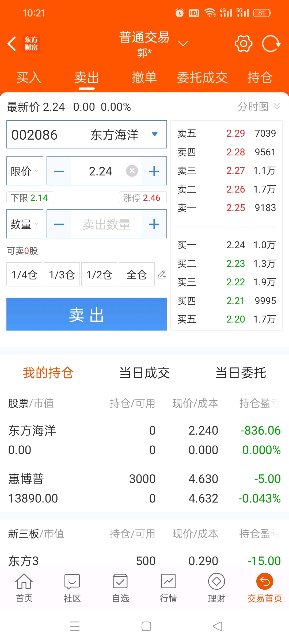Tap Android home square button
289x644 pixels.
(146, 626)
